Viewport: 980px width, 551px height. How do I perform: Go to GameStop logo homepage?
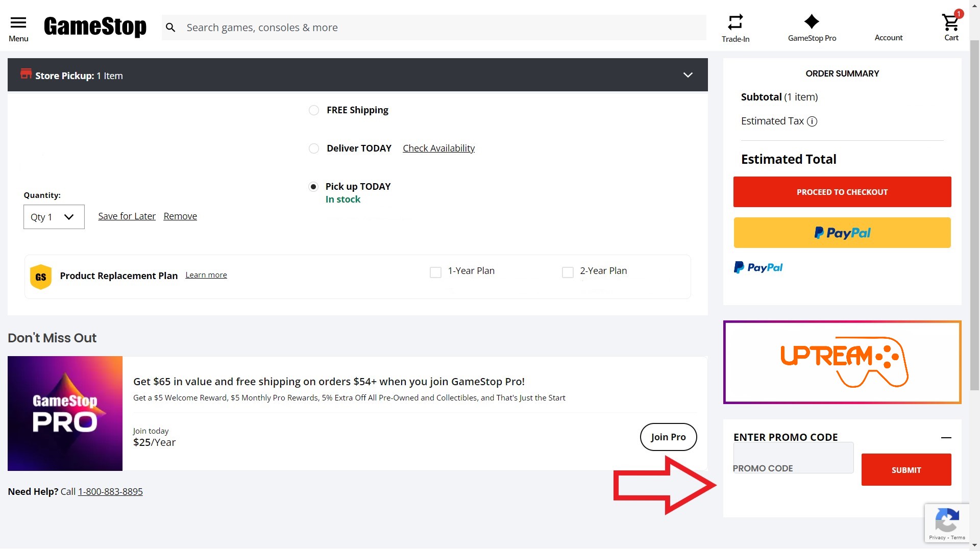tap(95, 27)
